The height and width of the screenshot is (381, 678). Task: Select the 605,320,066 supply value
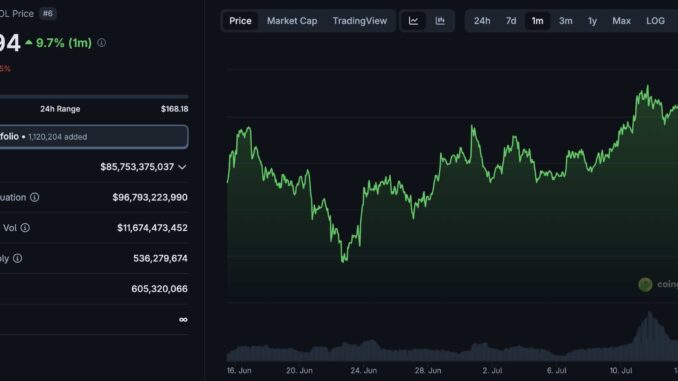pyautogui.click(x=159, y=288)
